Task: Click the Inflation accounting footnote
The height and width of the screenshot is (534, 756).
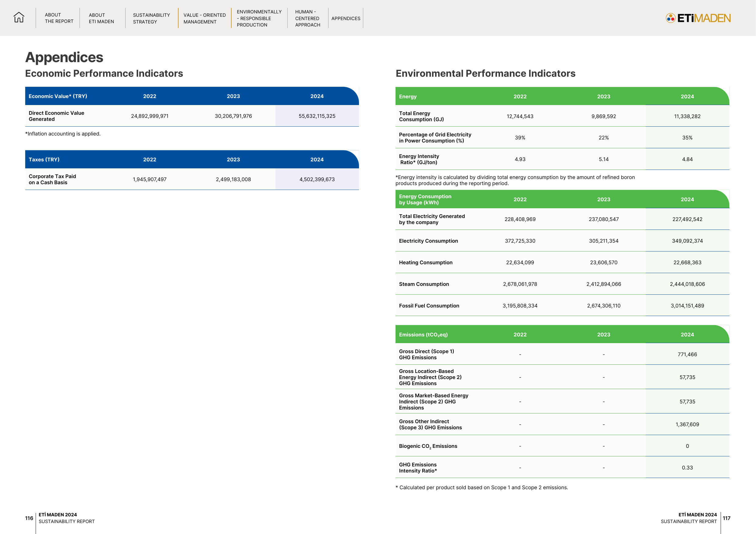Action: click(x=63, y=134)
